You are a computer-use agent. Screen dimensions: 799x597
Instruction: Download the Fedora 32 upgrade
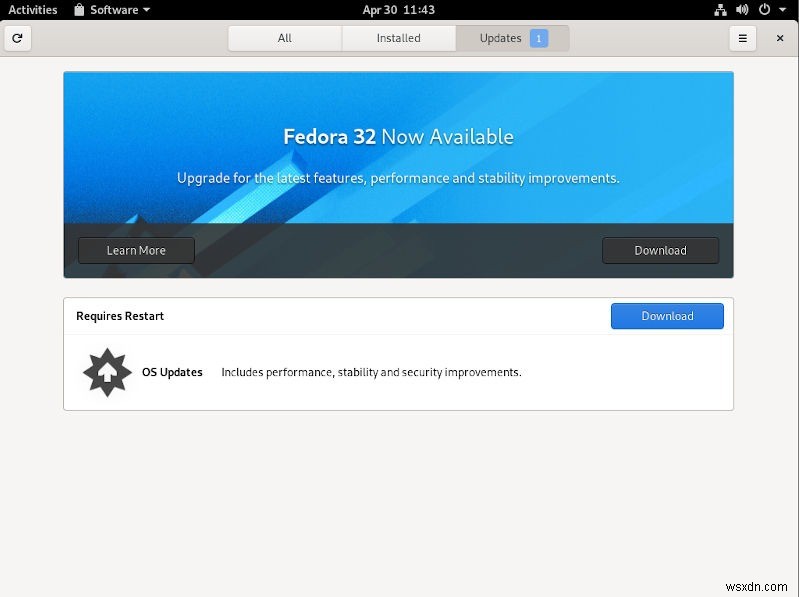coord(660,251)
